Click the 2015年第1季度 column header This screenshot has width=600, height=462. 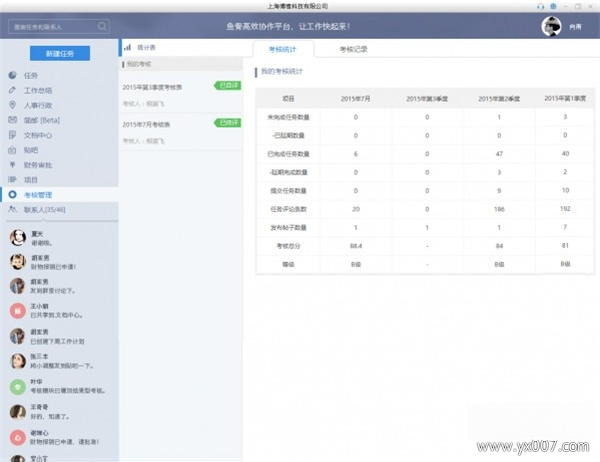pos(565,98)
